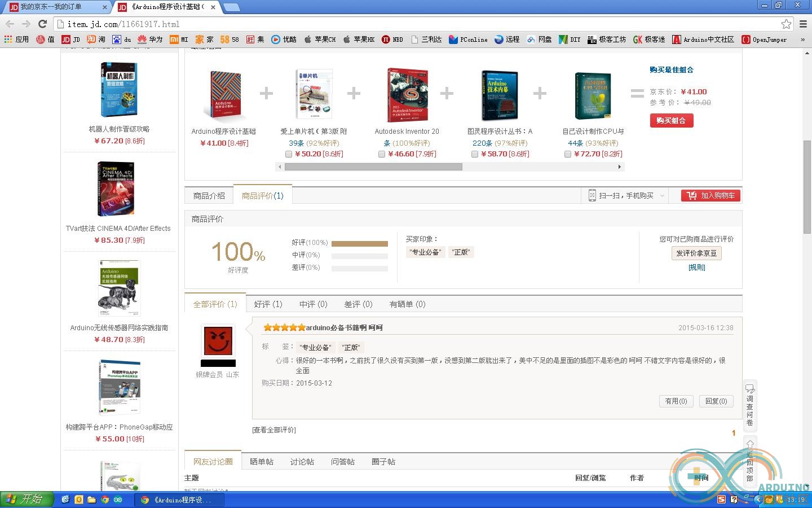The height and width of the screenshot is (508, 812).
Task: Open the 应用 apps bookmark
Action: coord(16,40)
